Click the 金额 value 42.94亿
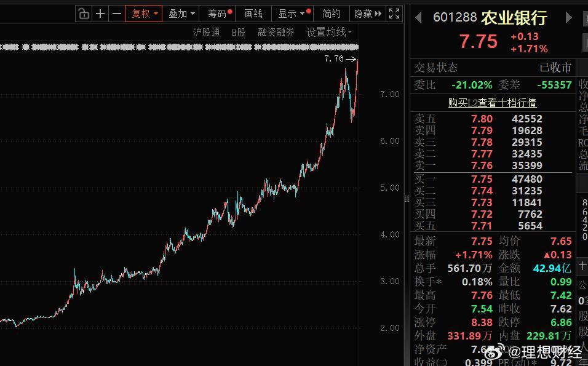 [x=552, y=268]
